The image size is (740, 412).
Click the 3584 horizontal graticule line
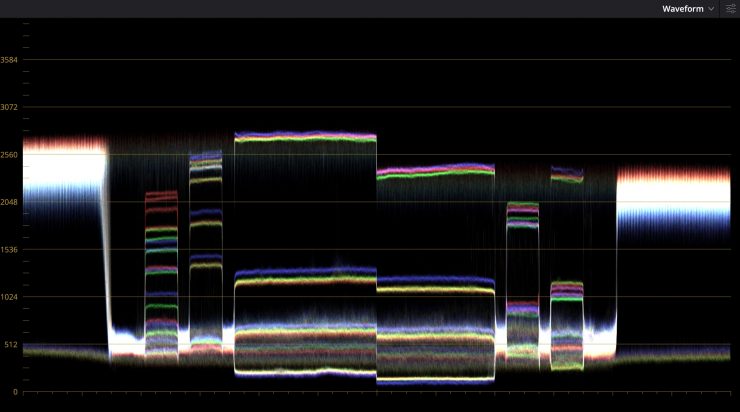click(380, 60)
